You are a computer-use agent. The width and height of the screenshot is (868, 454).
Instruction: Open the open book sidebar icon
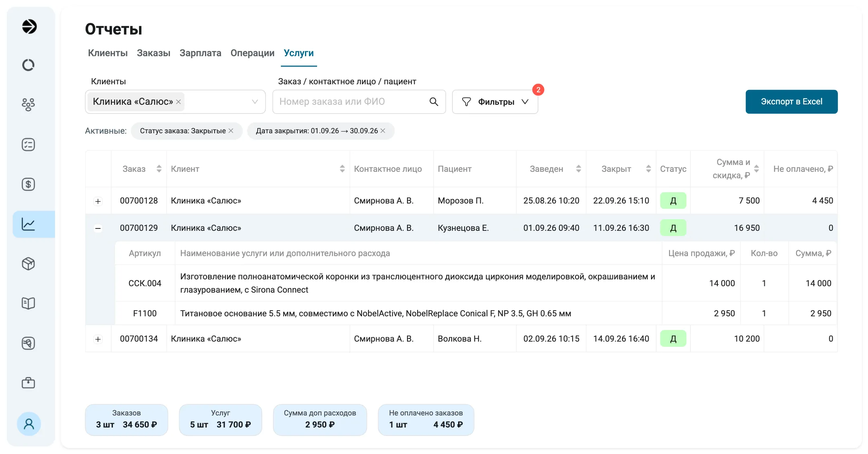(x=28, y=303)
